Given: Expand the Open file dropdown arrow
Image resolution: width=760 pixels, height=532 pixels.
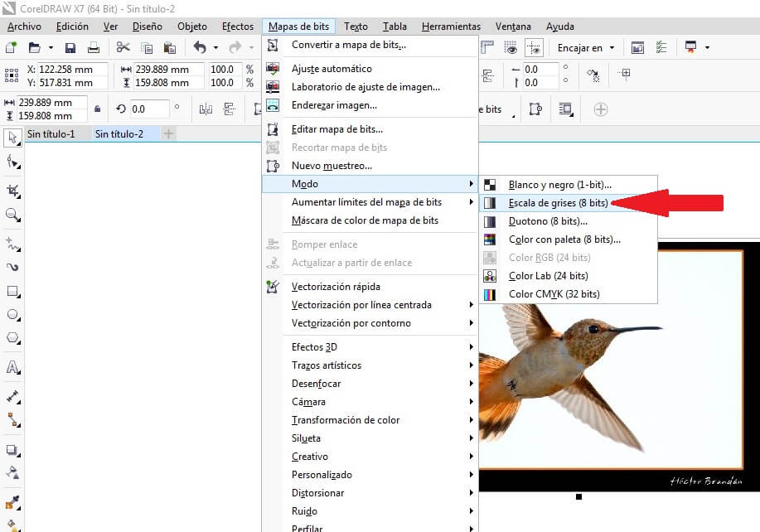Looking at the screenshot, I should pyautogui.click(x=51, y=47).
